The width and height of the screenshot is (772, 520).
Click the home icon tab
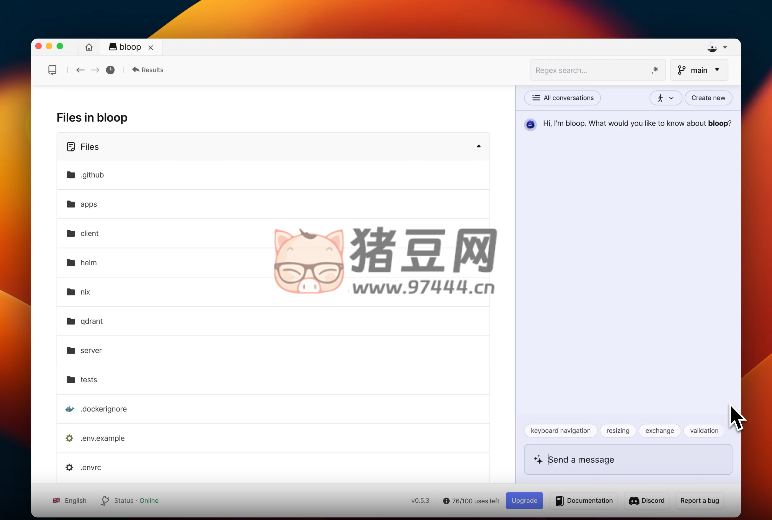89,47
